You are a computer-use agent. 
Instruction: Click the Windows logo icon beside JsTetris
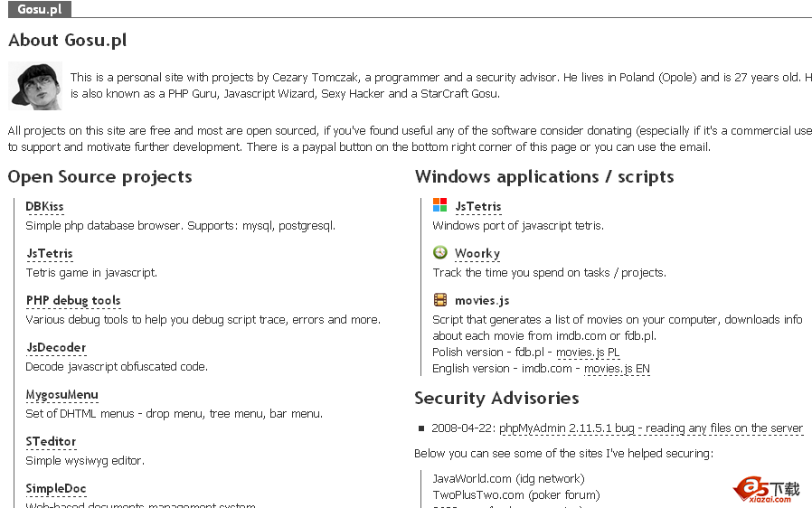click(x=439, y=206)
